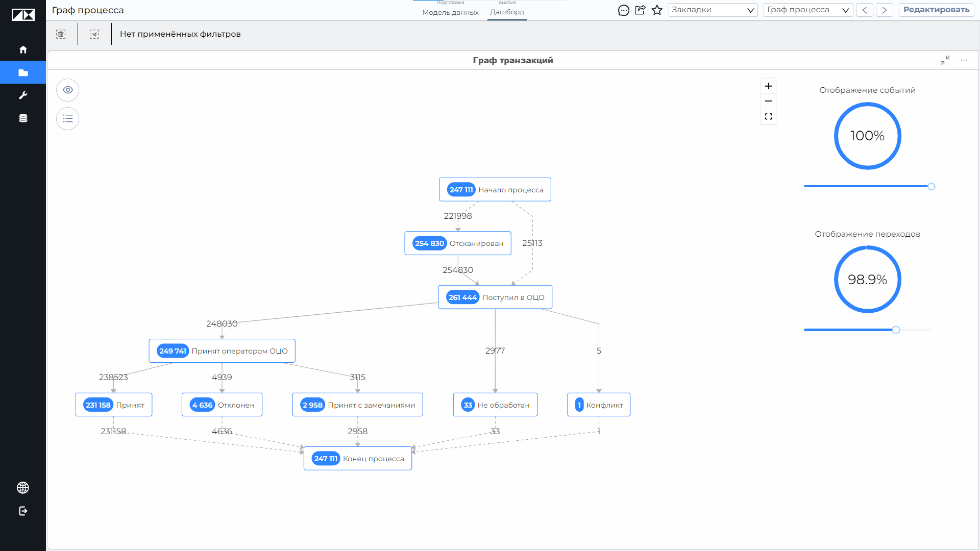The image size is (980, 551).
Task: Select the Конец процесса node
Action: 358,459
